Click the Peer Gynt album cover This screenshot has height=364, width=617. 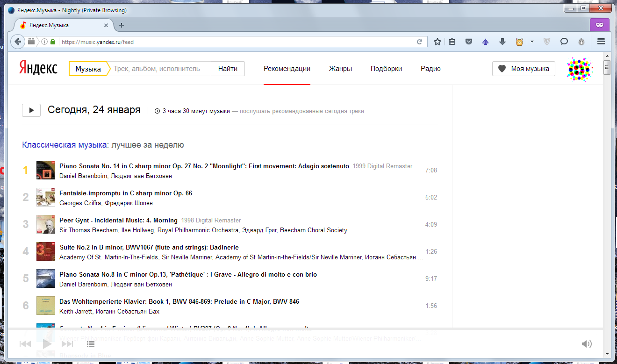(46, 224)
